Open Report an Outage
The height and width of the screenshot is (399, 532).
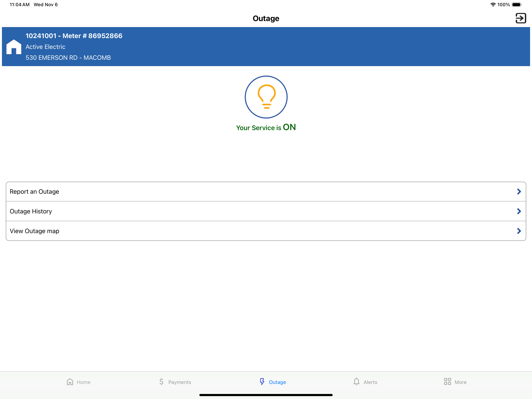coord(266,192)
